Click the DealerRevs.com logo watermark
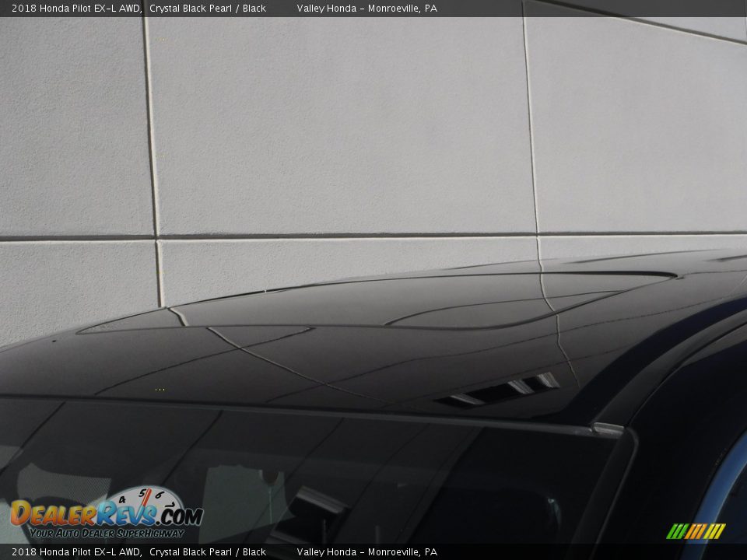 (x=105, y=515)
